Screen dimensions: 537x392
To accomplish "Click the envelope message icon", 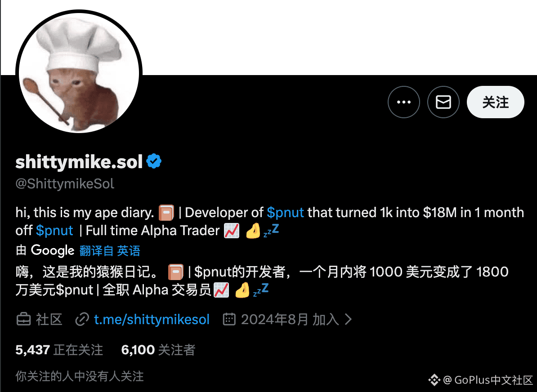I will coord(443,102).
